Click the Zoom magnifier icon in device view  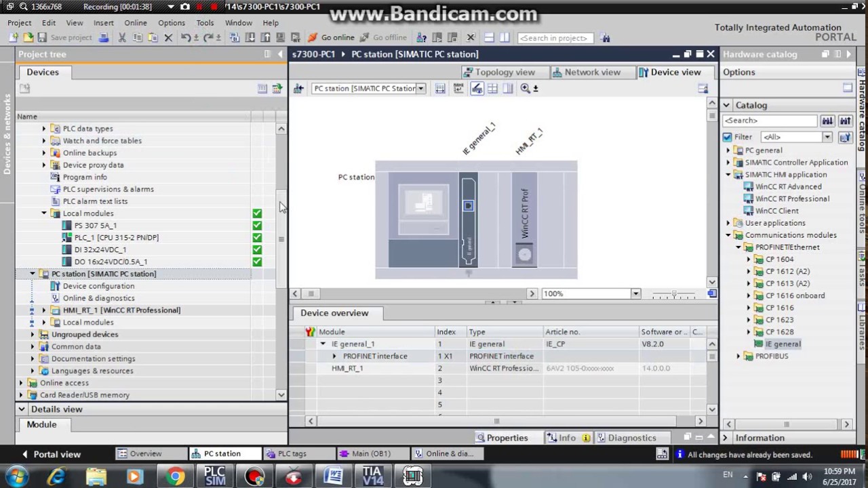coord(526,88)
